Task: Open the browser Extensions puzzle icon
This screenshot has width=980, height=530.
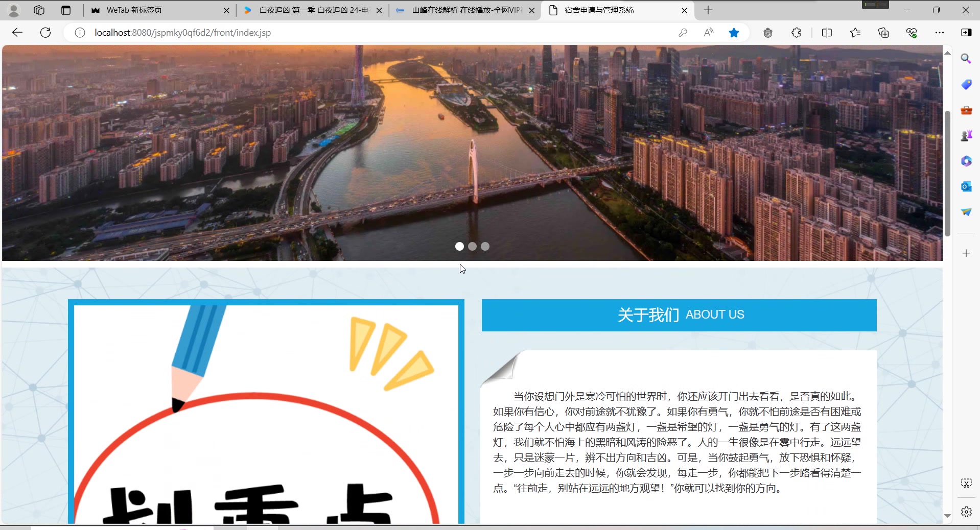Action: (796, 33)
